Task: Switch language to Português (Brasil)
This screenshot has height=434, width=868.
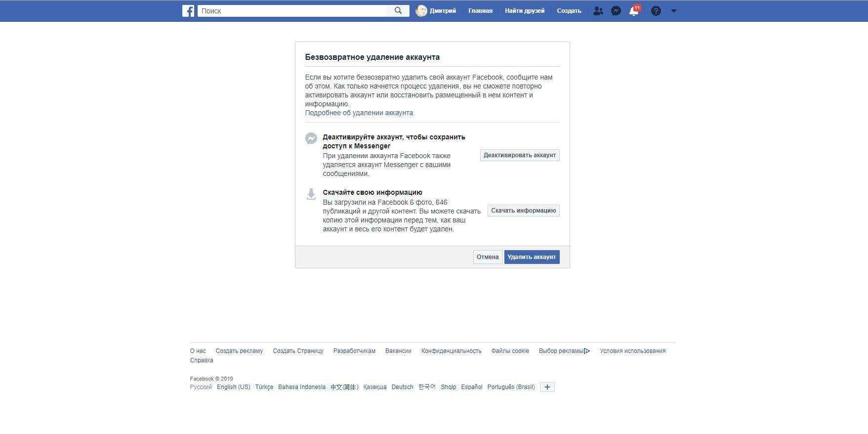Action: point(511,387)
